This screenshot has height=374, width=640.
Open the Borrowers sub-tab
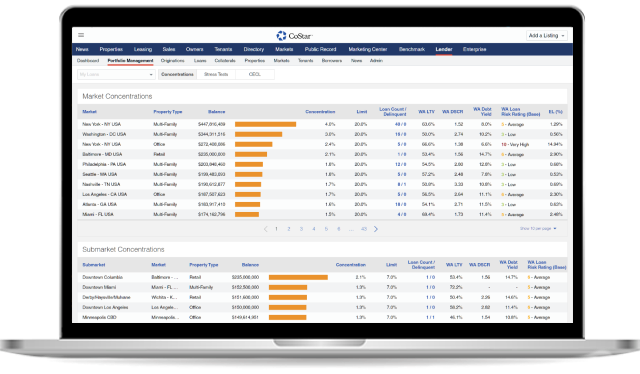coord(332,60)
